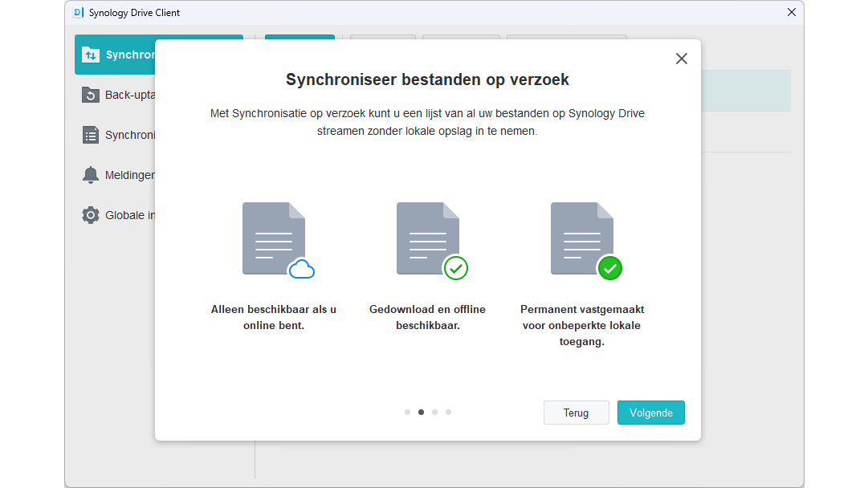Click the active second pagination dot
The image size is (868, 488).
tap(421, 412)
